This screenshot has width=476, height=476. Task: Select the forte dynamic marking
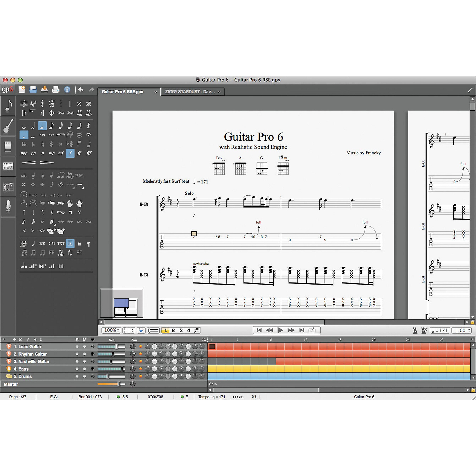pyautogui.click(x=70, y=153)
